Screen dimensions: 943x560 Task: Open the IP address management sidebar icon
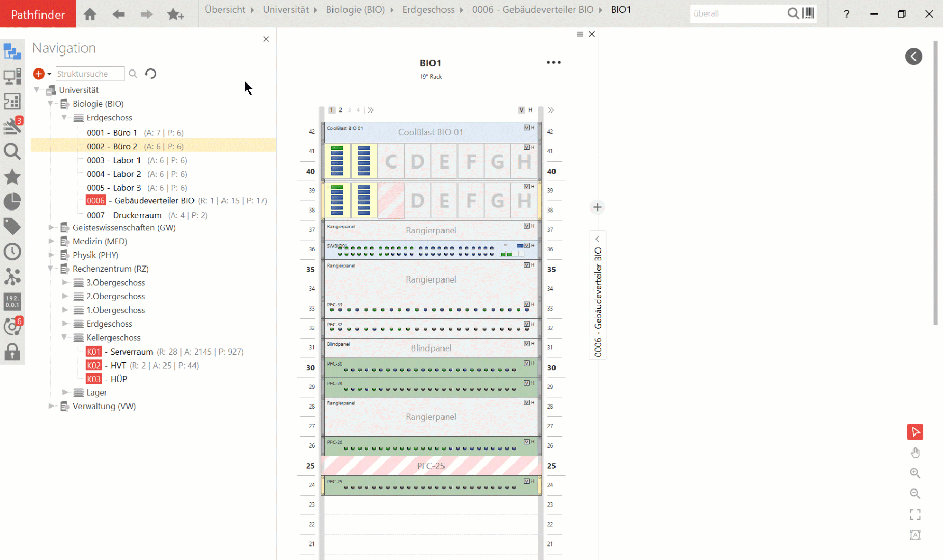pos(12,301)
